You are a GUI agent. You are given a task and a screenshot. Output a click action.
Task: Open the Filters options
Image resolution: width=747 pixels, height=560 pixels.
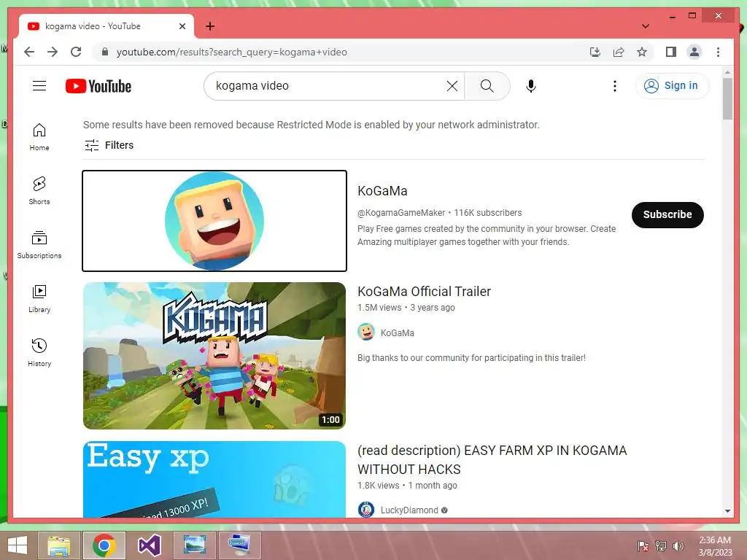point(109,145)
